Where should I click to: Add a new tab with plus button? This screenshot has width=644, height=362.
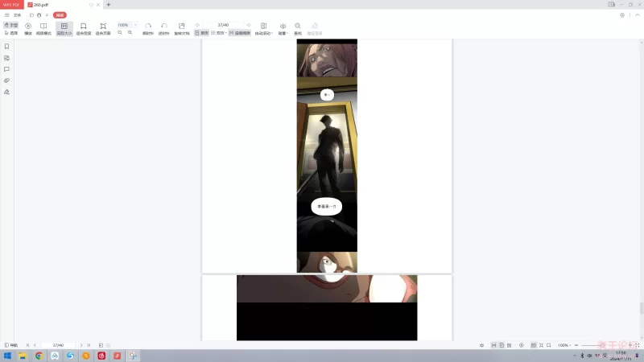[109, 5]
